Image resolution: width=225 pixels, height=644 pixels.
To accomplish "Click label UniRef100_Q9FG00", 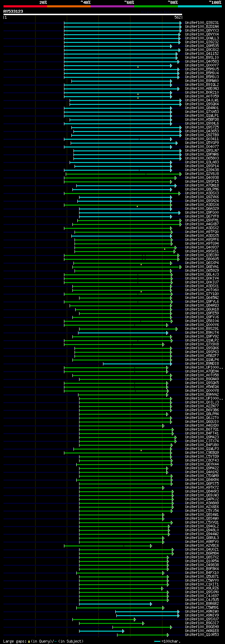I will point(202,213).
